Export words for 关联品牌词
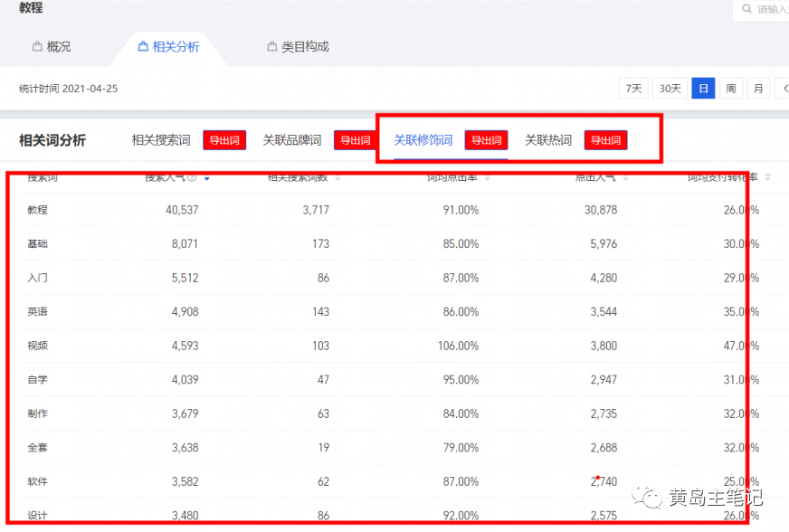 click(356, 140)
